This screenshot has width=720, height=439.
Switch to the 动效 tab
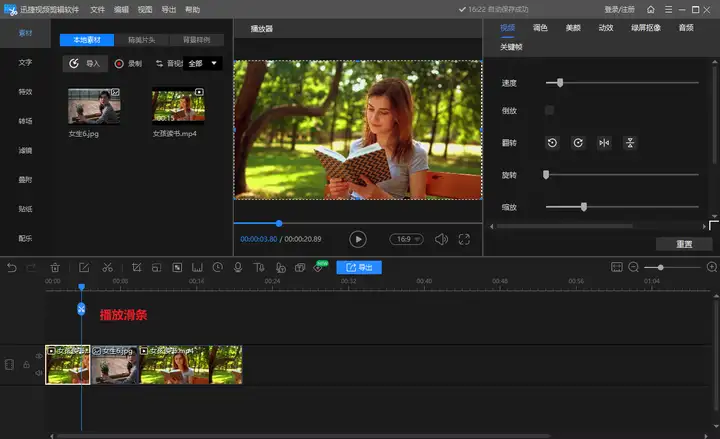tap(606, 28)
